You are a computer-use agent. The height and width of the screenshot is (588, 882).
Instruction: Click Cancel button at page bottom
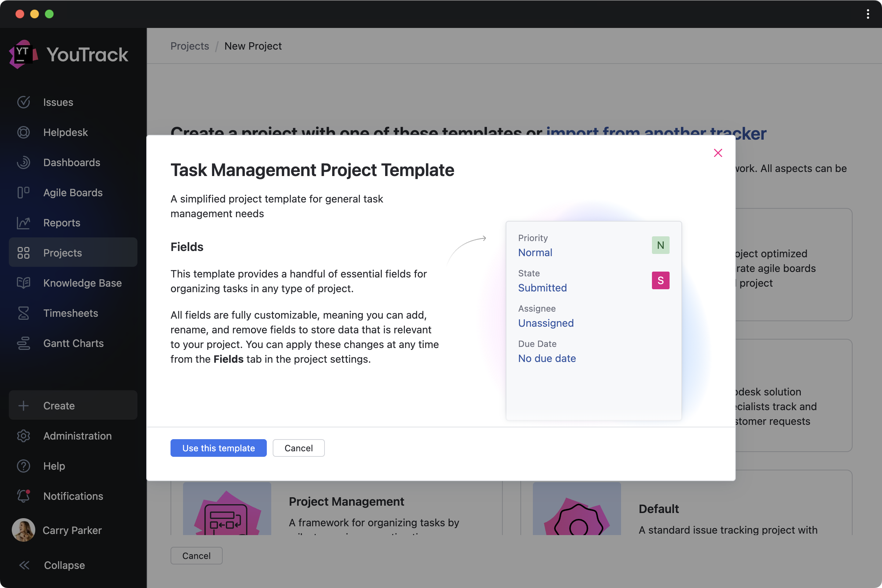197,555
